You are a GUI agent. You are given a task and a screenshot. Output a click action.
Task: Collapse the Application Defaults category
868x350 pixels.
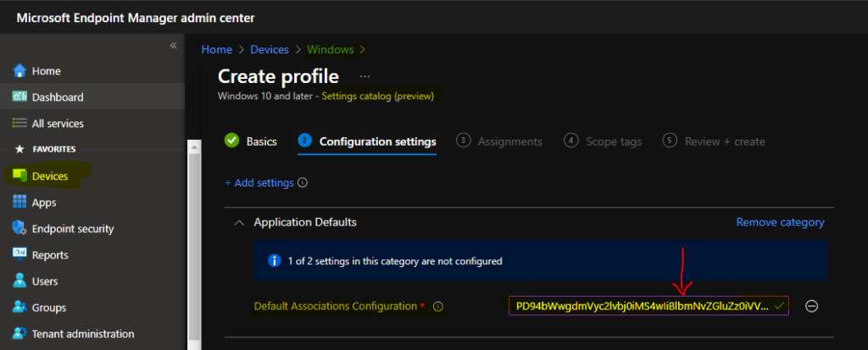pos(239,223)
